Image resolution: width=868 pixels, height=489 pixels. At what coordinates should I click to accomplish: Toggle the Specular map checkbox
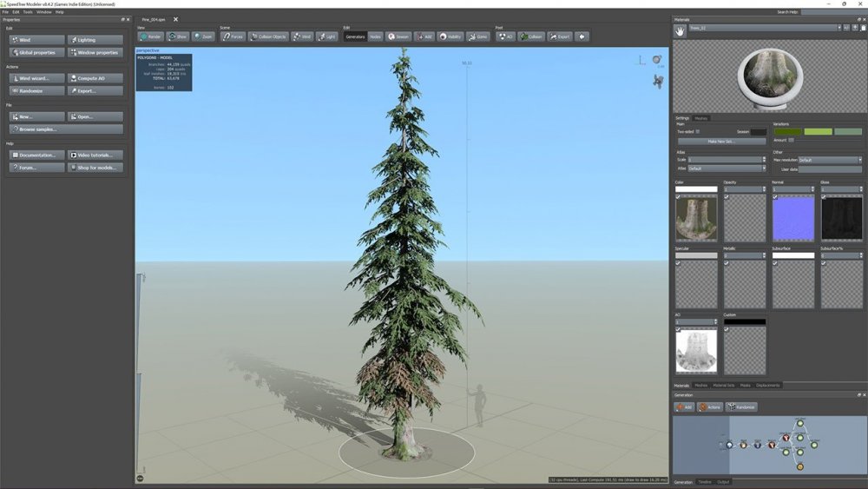(678, 263)
